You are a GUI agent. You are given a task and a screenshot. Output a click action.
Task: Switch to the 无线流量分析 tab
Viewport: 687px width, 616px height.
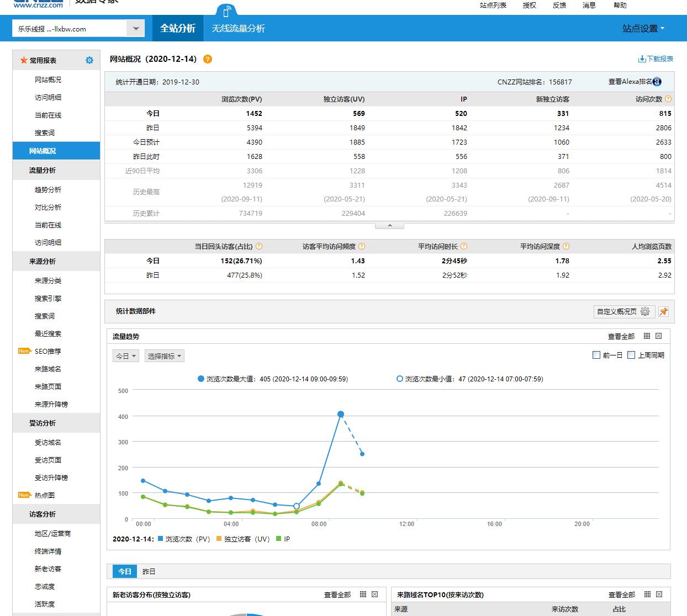[x=239, y=28]
